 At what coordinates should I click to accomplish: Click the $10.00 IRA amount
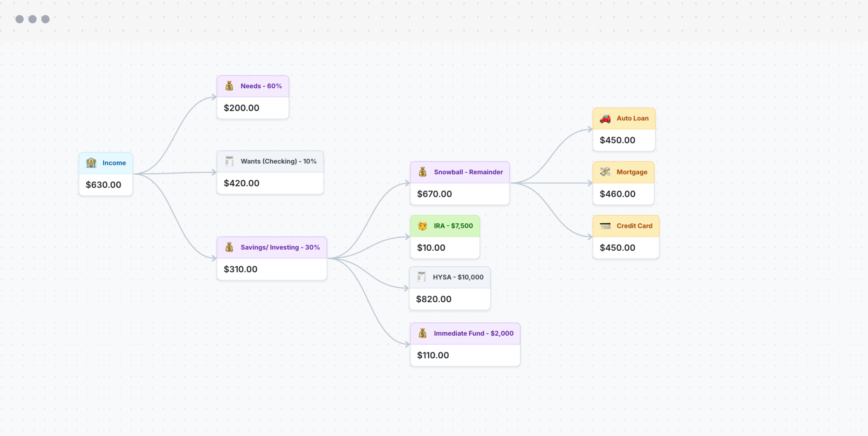(x=431, y=248)
